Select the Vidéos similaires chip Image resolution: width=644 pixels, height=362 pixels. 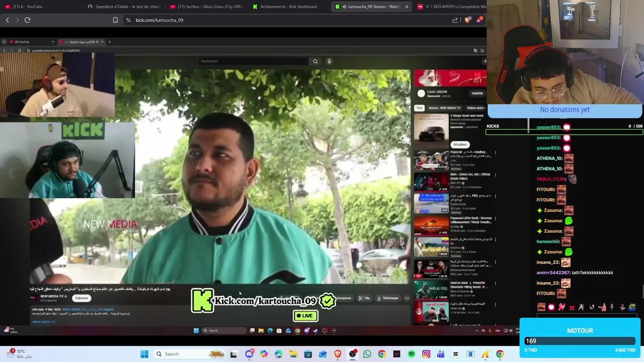pos(475,108)
